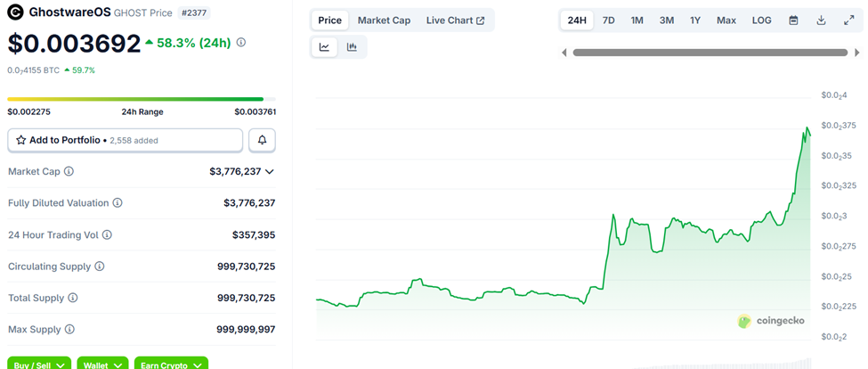Open info tooltip next to 24h percentage
Image resolution: width=868 pixels, height=369 pixels.
pyautogui.click(x=240, y=42)
